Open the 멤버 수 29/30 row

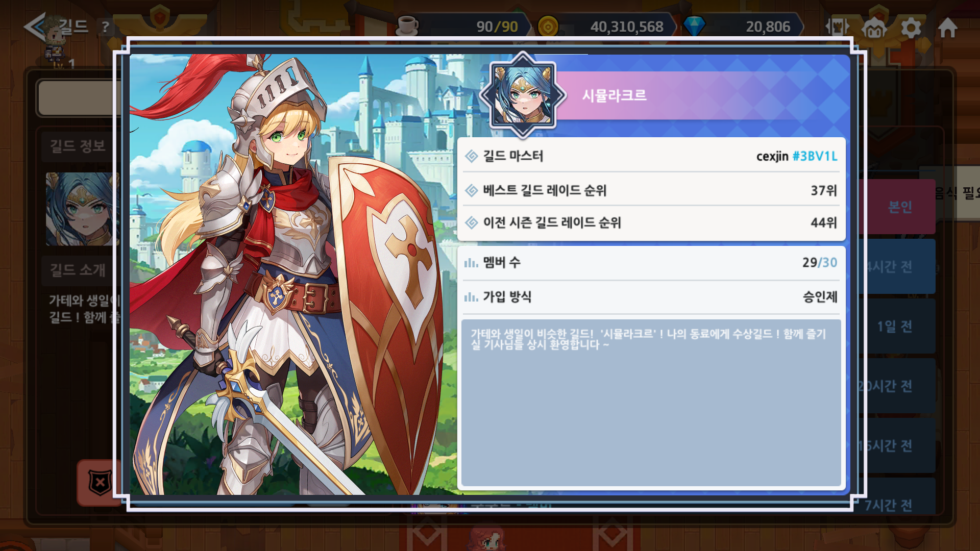click(651, 263)
